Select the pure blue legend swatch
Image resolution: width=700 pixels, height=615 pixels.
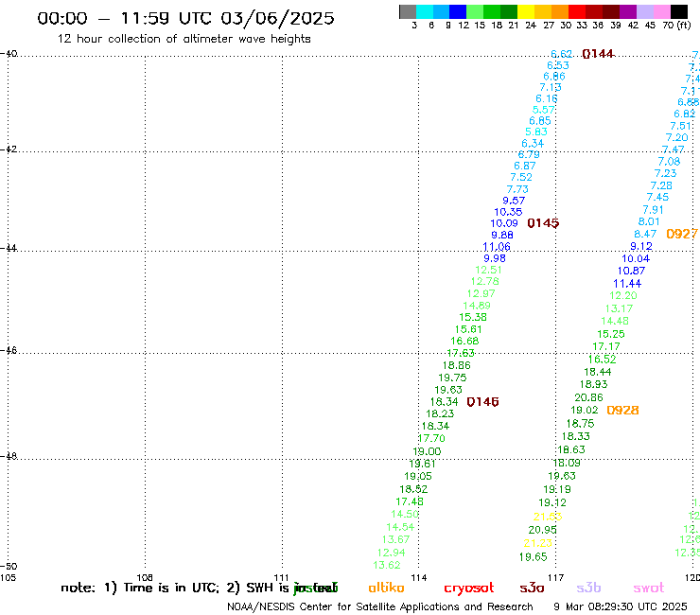pyautogui.click(x=458, y=11)
